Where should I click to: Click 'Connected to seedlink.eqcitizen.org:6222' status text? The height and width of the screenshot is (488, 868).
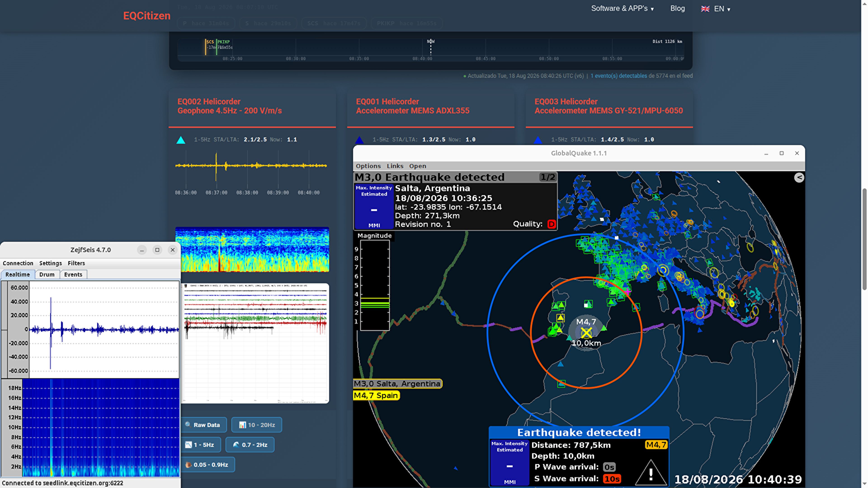point(63,483)
